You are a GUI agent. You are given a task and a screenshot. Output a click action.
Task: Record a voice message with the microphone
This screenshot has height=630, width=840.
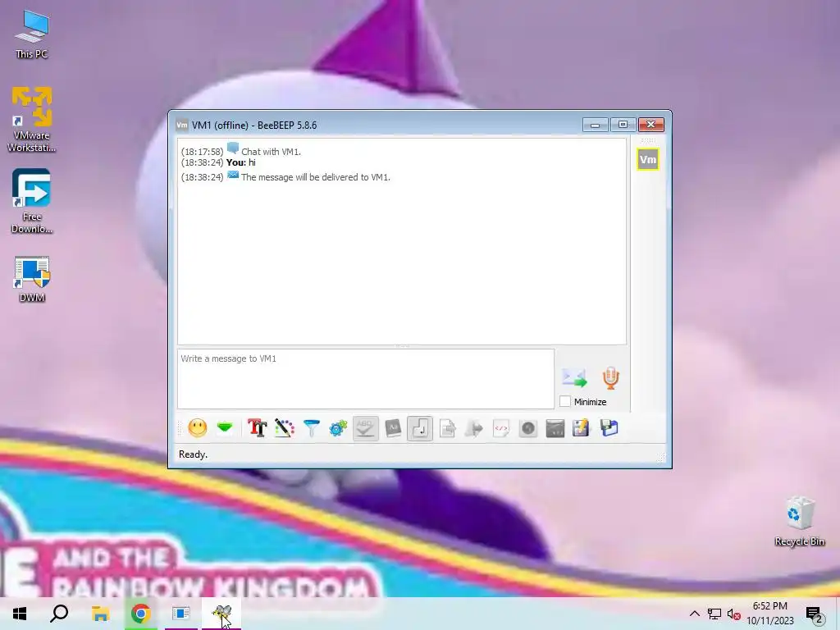coord(610,377)
